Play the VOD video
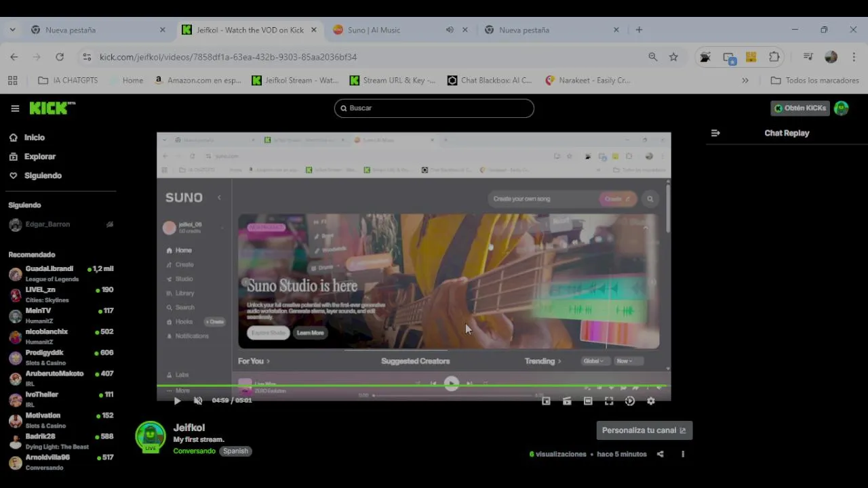 click(177, 401)
